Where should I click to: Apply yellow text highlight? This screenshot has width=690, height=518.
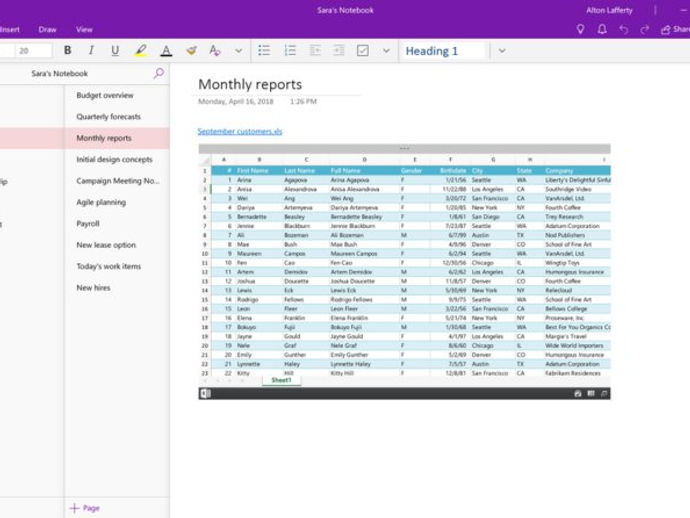coord(141,51)
